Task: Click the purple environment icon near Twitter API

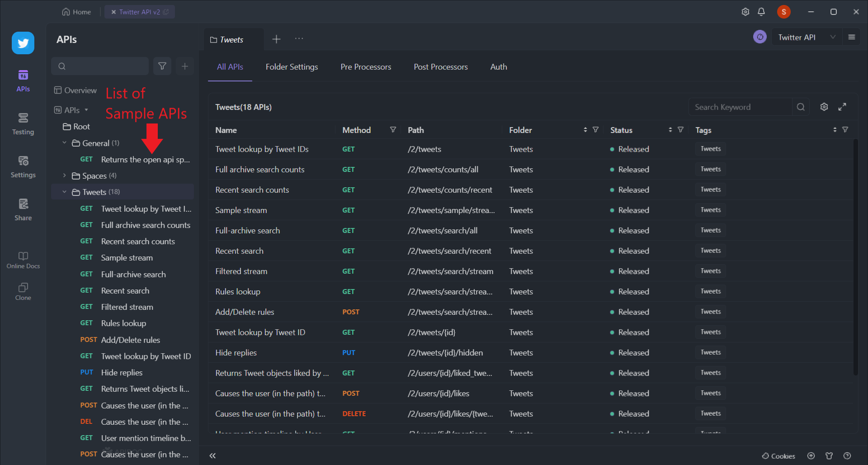Action: (760, 37)
